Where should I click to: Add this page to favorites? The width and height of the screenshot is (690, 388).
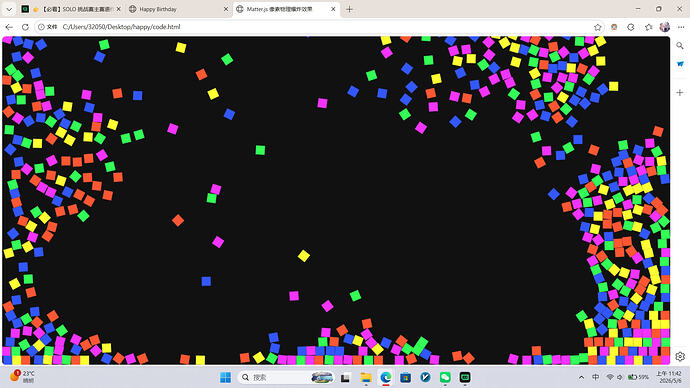[x=598, y=27]
